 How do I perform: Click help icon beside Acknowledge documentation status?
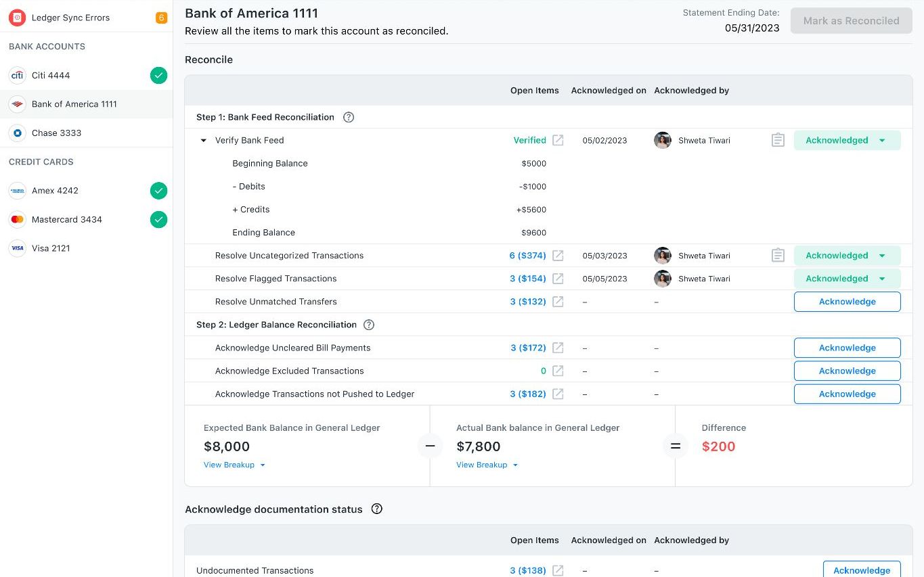[x=377, y=509]
